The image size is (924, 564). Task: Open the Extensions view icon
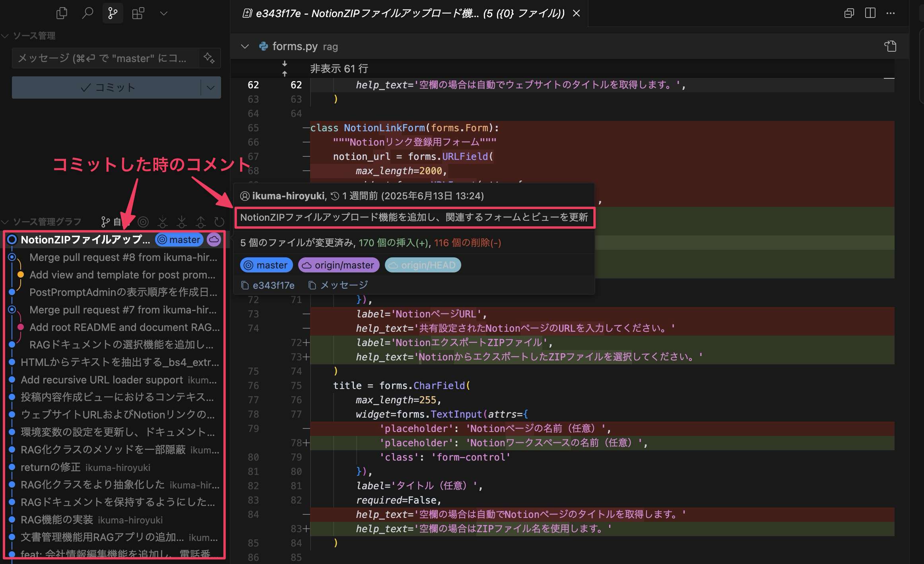138,13
